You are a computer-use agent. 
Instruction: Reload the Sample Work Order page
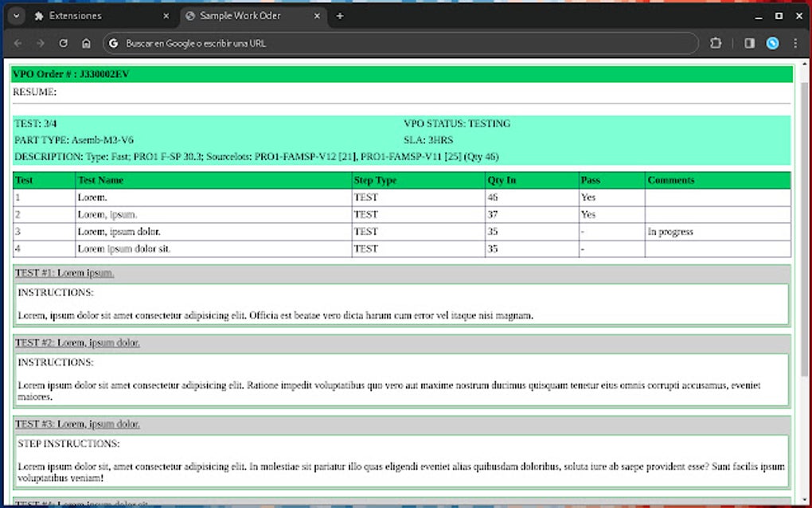(x=63, y=44)
